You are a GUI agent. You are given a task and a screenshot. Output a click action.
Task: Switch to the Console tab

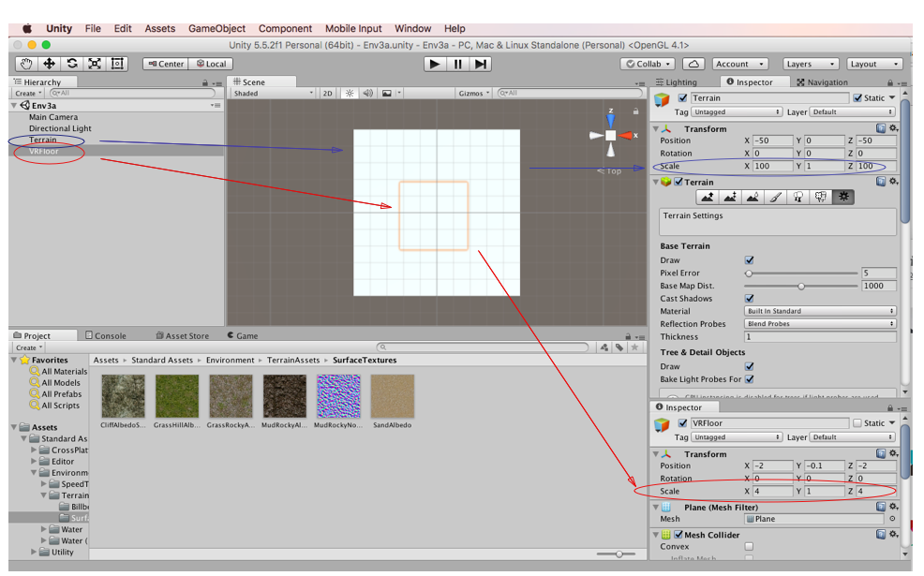106,335
